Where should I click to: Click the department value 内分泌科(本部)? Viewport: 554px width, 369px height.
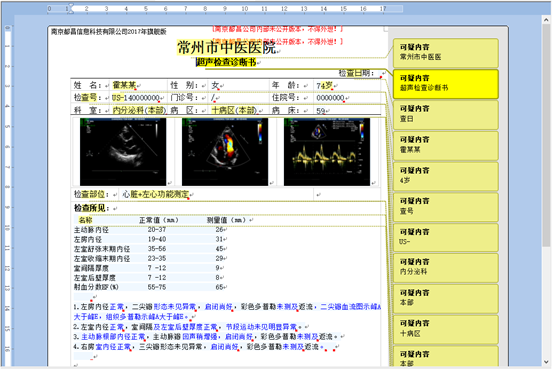point(139,110)
